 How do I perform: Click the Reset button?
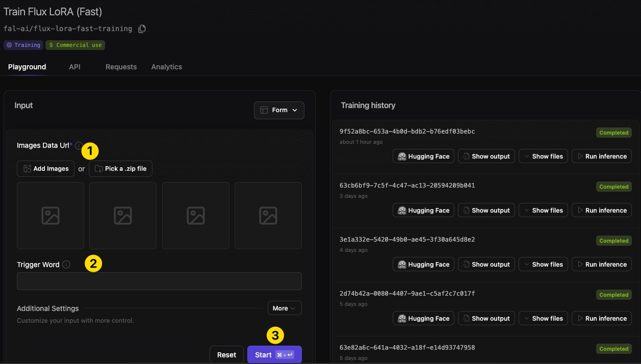(x=226, y=355)
